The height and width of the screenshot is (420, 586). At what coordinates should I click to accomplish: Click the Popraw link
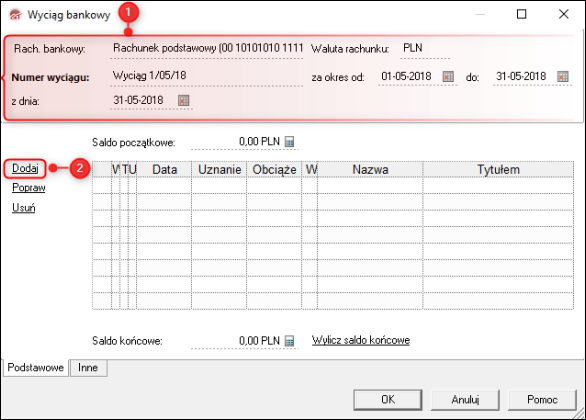[29, 188]
